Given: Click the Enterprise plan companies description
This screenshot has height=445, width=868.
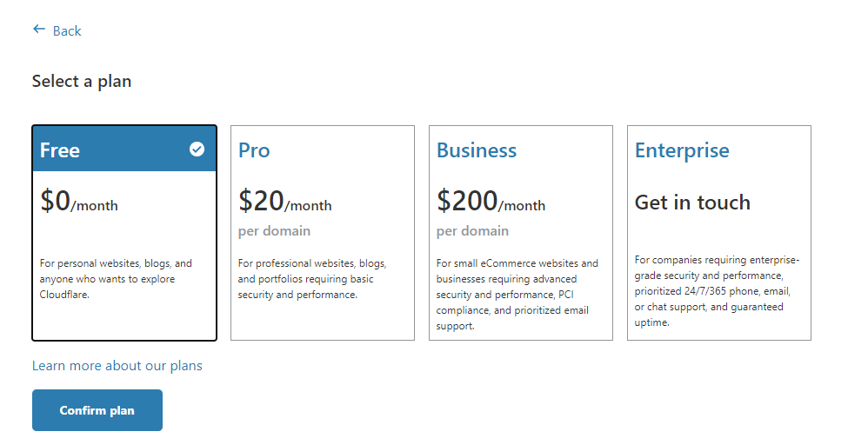Looking at the screenshot, I should (x=717, y=290).
